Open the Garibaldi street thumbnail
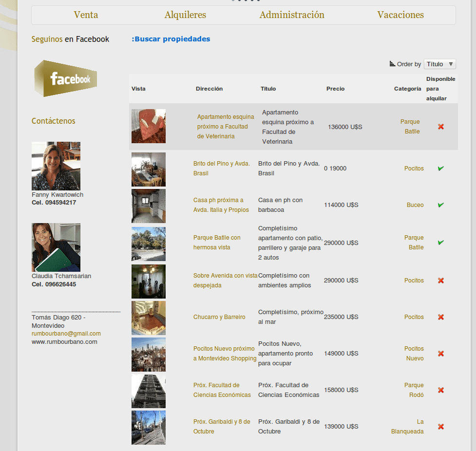This screenshot has height=451, width=476. pos(149,428)
